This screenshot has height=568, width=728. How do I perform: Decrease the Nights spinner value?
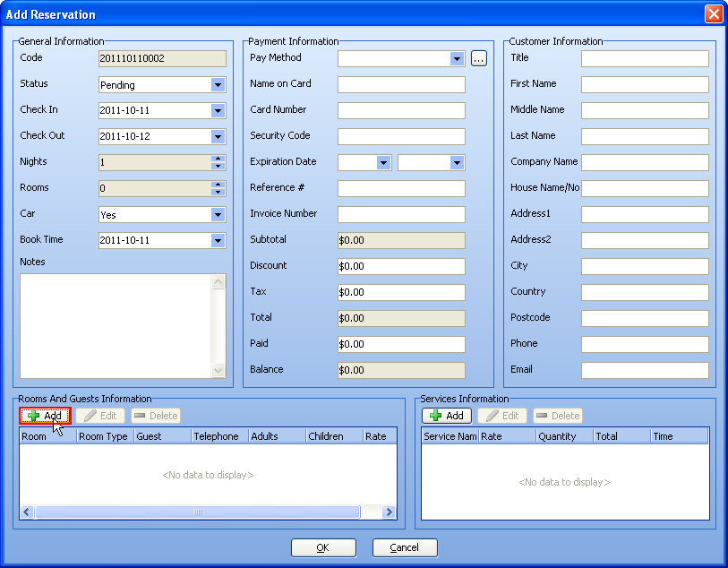pos(218,166)
